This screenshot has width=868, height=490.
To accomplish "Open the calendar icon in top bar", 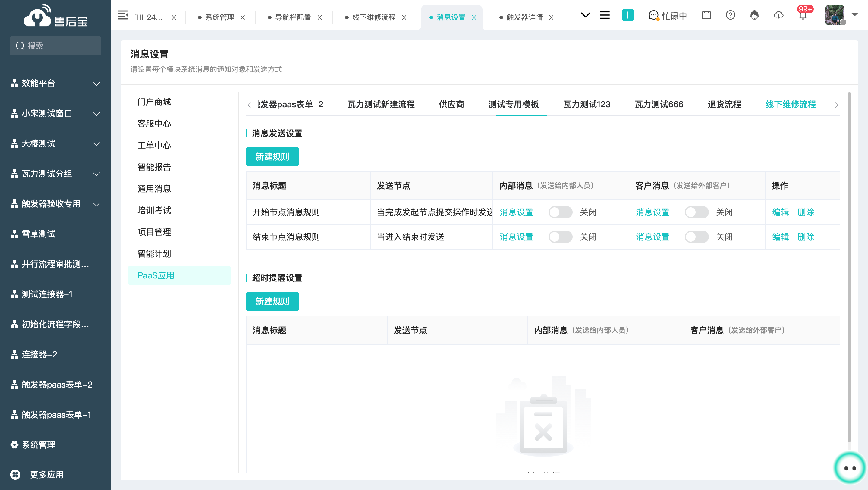I will pos(706,15).
